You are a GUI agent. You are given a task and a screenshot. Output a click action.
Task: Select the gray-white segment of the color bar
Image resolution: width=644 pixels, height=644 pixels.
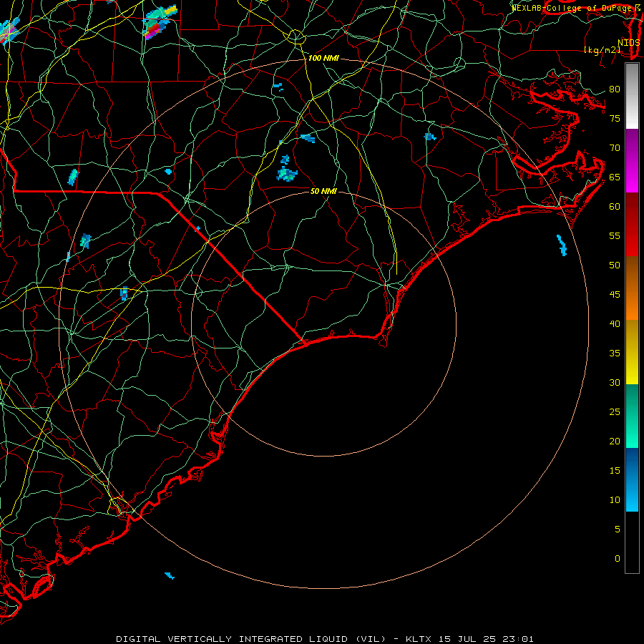pyautogui.click(x=632, y=96)
